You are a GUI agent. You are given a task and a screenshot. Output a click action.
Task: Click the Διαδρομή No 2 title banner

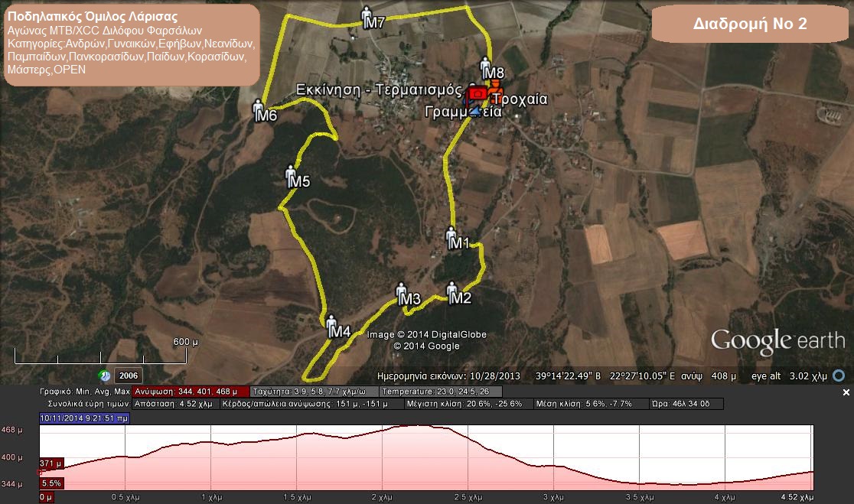(749, 24)
